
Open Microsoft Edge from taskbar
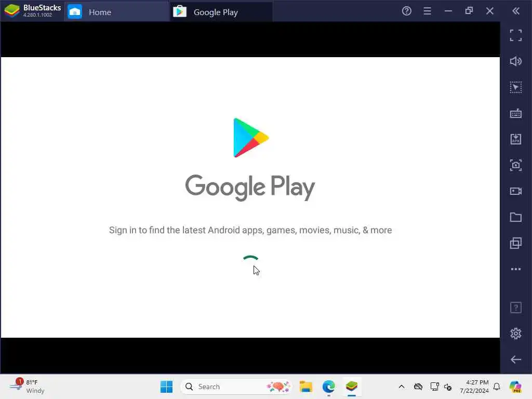(x=328, y=387)
